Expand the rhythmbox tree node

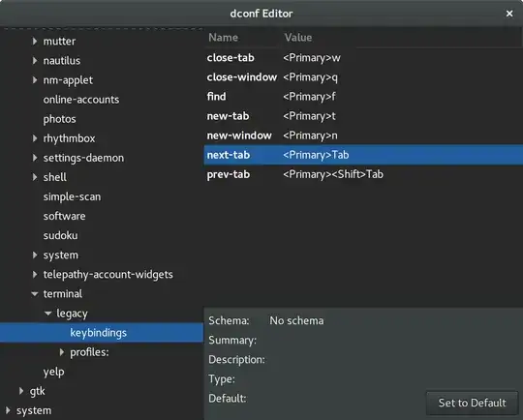(35, 138)
